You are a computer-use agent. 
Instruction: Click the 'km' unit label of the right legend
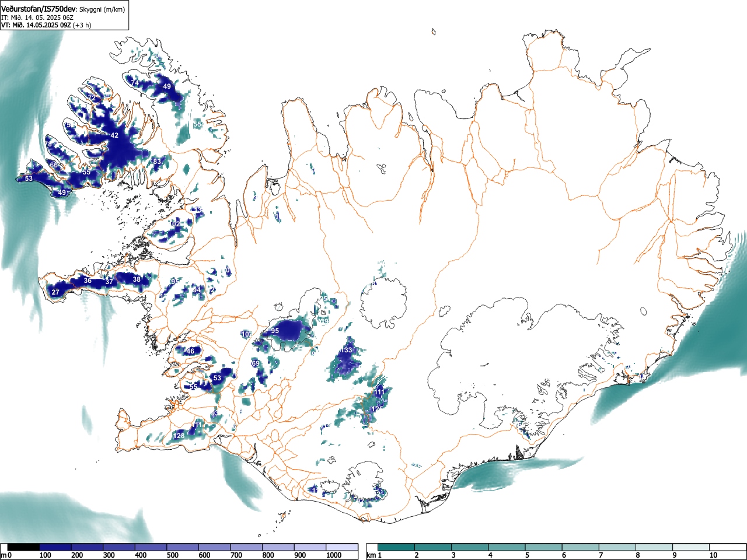(372, 555)
